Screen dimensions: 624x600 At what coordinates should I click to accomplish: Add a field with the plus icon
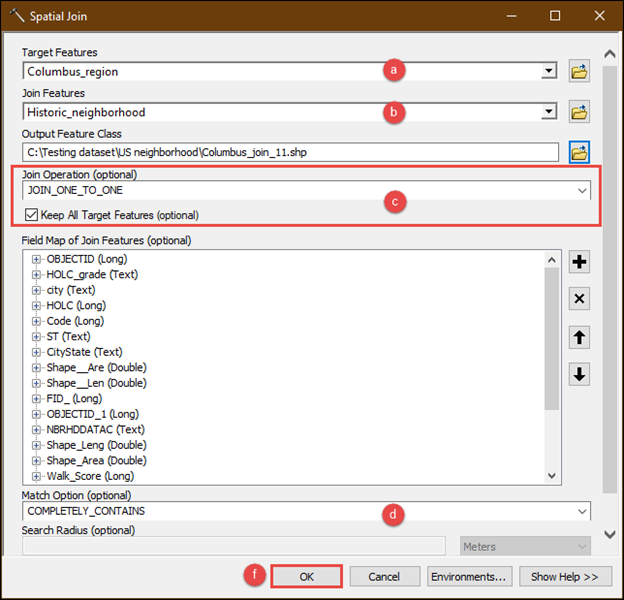click(579, 262)
